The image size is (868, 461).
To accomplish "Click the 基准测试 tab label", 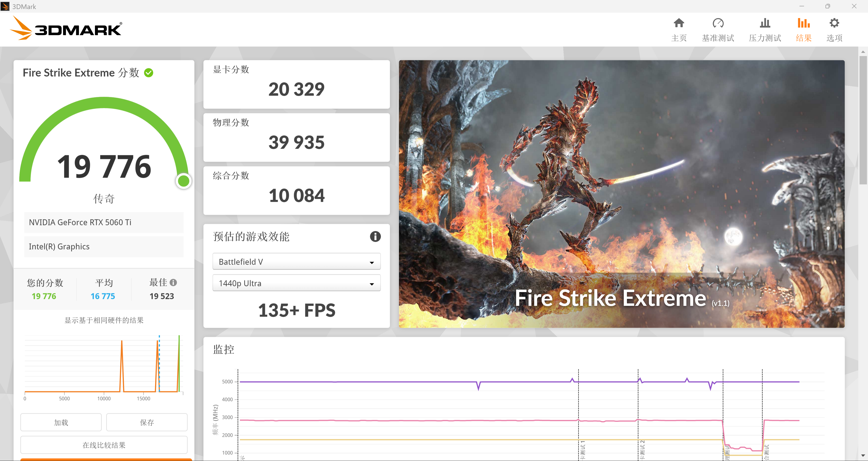I will coord(718,38).
